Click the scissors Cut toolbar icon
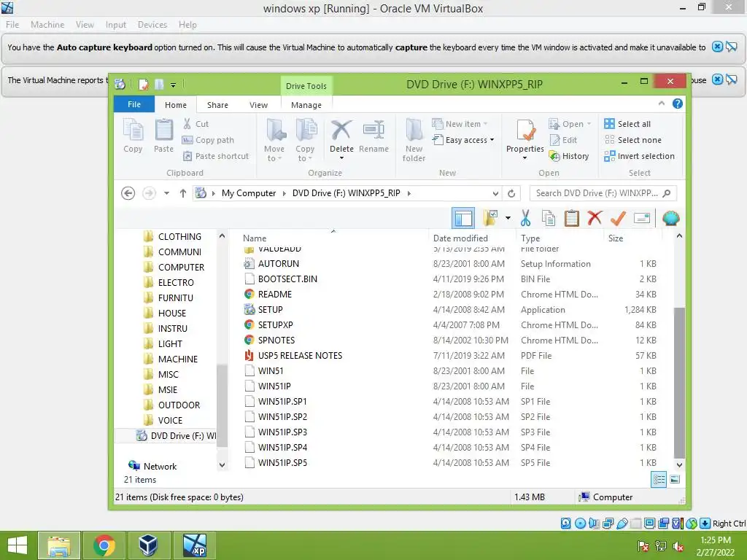This screenshot has height=560, width=747. [x=525, y=218]
